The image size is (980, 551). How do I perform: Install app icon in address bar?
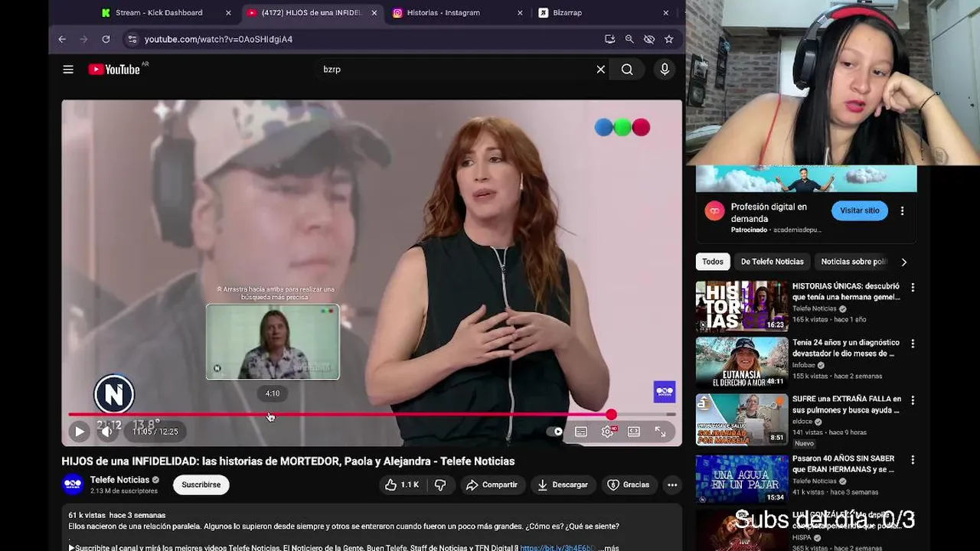(x=609, y=39)
